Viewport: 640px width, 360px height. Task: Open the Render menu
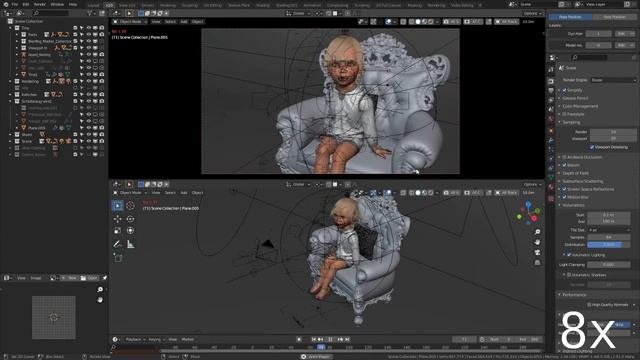pyautogui.click(x=40, y=4)
